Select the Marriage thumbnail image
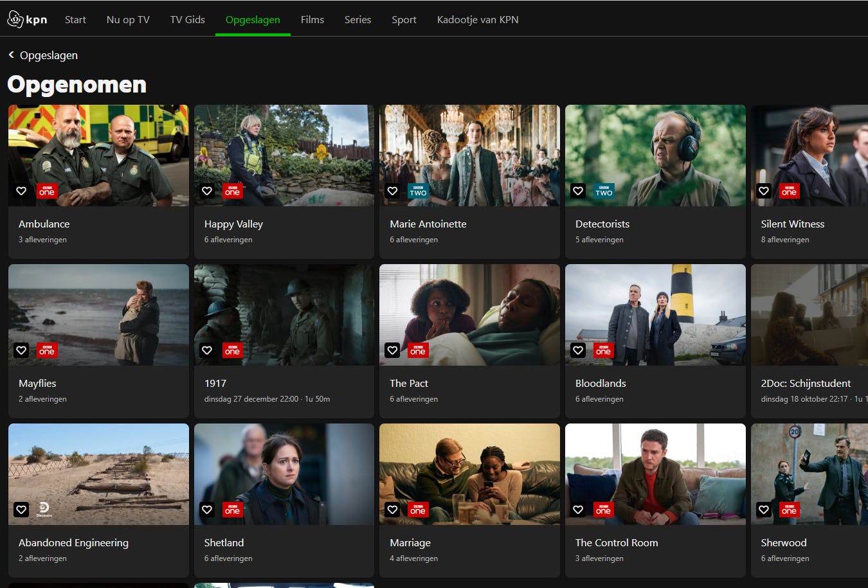The height and width of the screenshot is (588, 868). tap(469, 474)
